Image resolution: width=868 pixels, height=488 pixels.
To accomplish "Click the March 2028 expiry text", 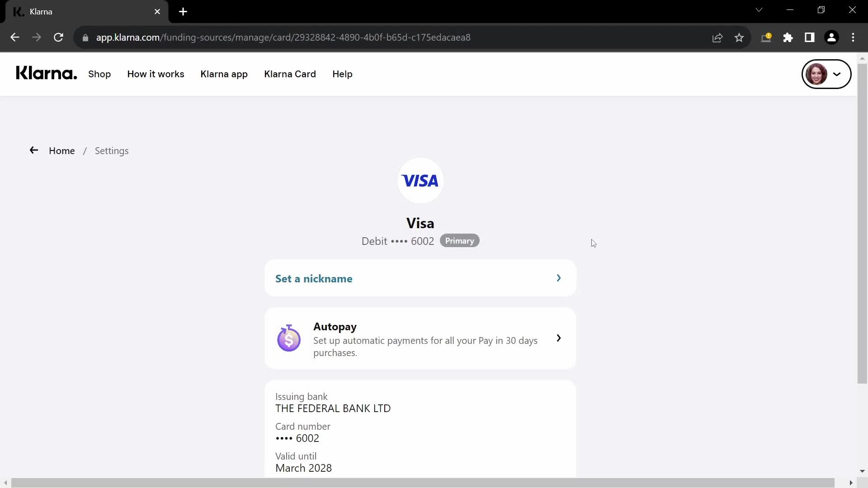I will coord(303,468).
